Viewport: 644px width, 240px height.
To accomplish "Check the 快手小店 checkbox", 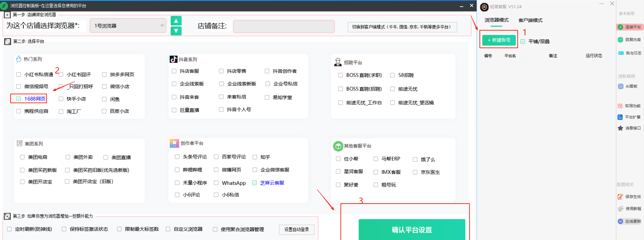I will pyautogui.click(x=61, y=99).
